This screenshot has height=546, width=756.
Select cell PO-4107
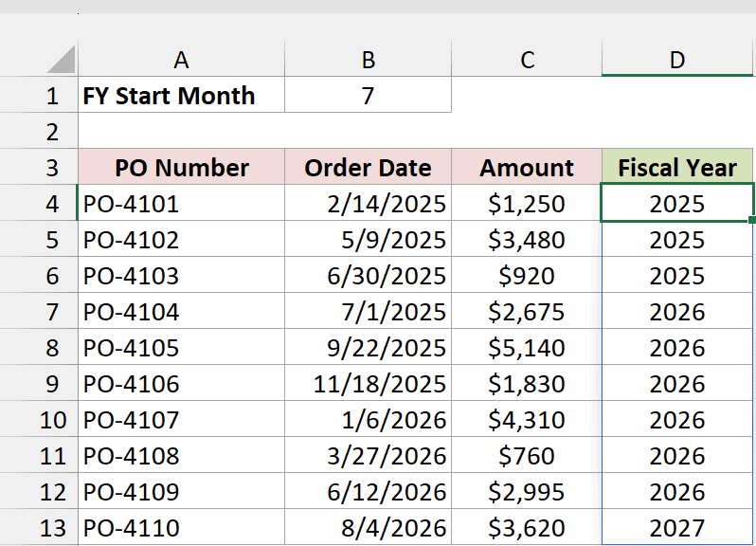click(x=181, y=419)
